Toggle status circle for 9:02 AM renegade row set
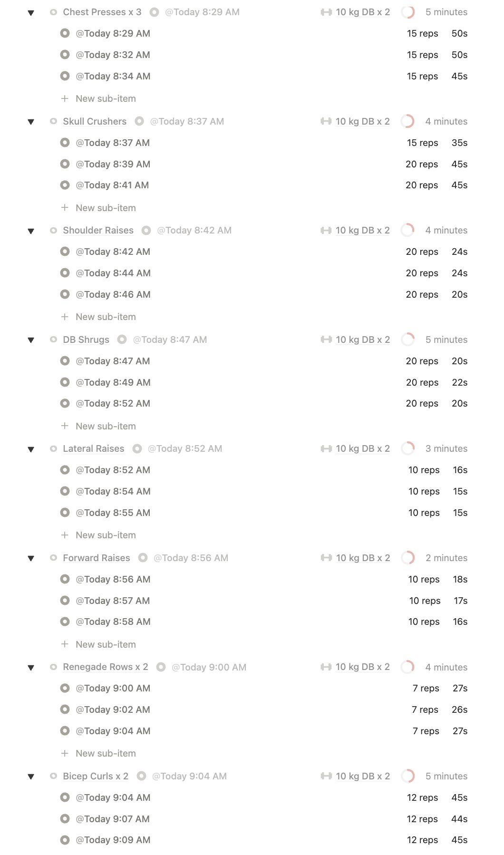Screen dimensions: 504x855 [x=65, y=709]
